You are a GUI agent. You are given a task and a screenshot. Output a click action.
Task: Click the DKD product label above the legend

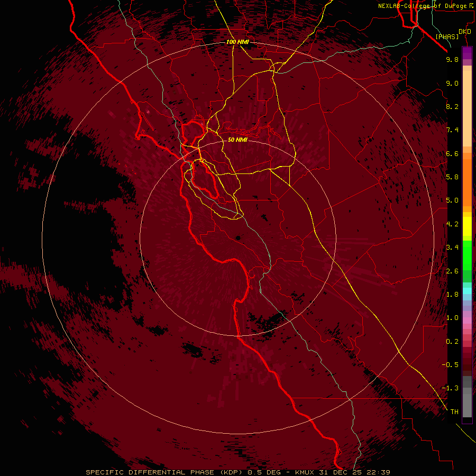click(465, 32)
